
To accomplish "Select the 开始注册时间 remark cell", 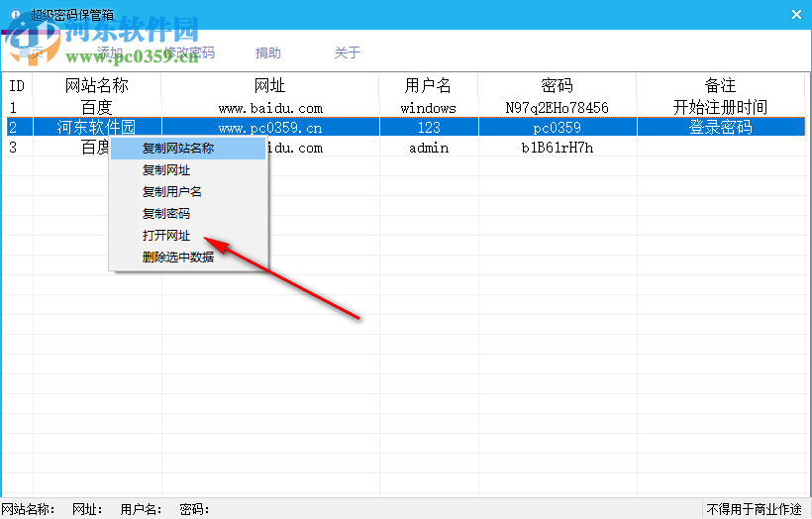I will (720, 108).
